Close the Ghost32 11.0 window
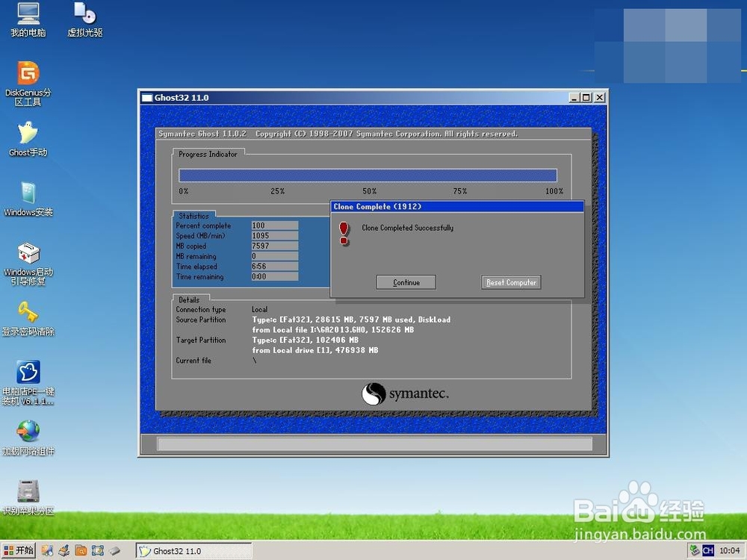The image size is (747, 560). [600, 98]
